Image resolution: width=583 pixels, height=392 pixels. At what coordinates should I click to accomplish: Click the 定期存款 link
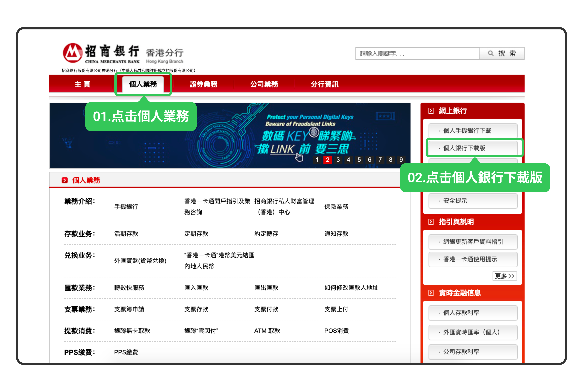(x=196, y=234)
